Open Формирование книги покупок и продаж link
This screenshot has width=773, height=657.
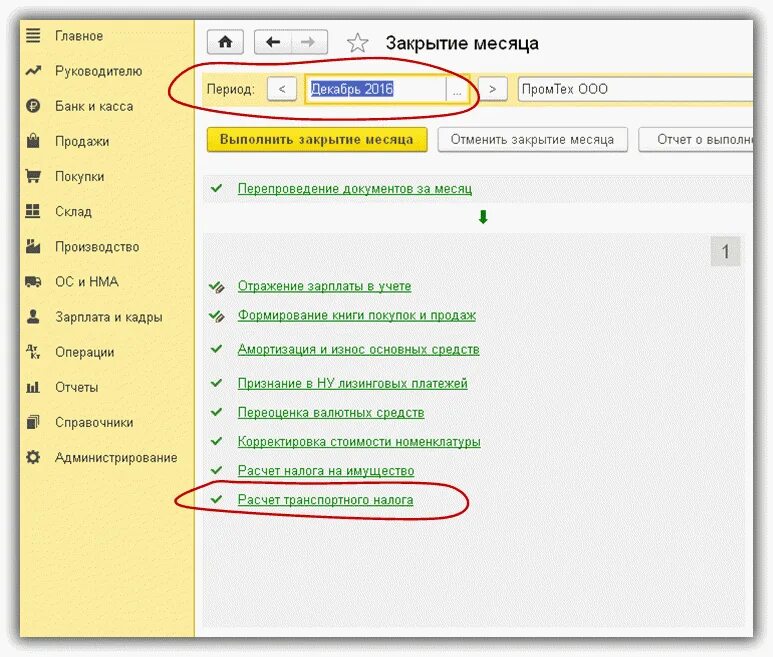(x=356, y=315)
